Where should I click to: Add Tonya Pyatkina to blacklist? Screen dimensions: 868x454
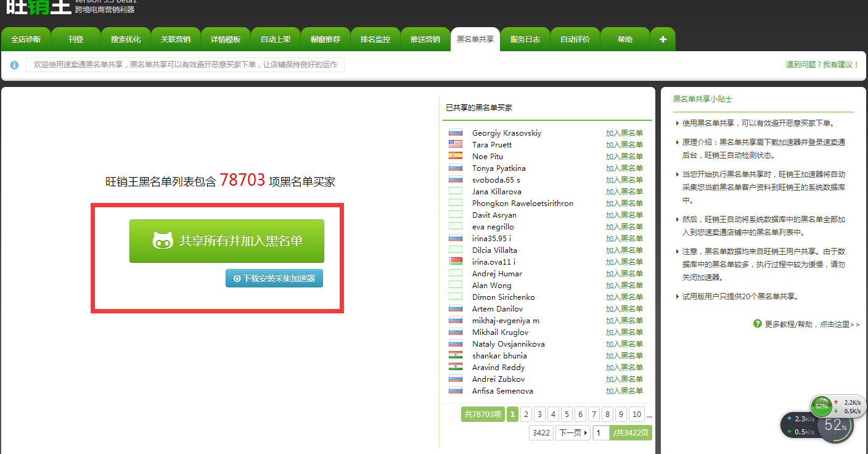pyautogui.click(x=624, y=168)
